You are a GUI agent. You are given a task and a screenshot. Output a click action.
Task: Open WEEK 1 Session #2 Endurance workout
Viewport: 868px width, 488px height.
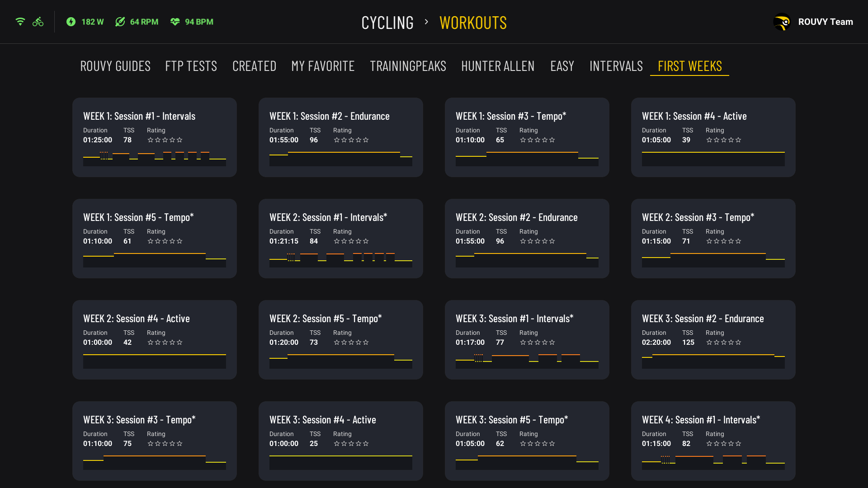(x=340, y=137)
